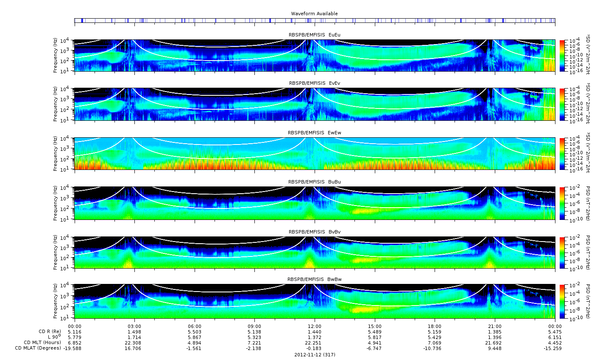The height and width of the screenshot is (364, 597).
Task: Click the EuEu PSD color scale bar
Action: (x=562, y=56)
